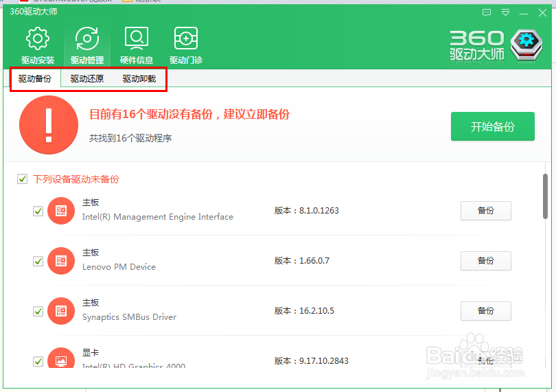Select the 驱动管理 refresh icon section
This screenshot has width=556, height=392.
point(87,45)
